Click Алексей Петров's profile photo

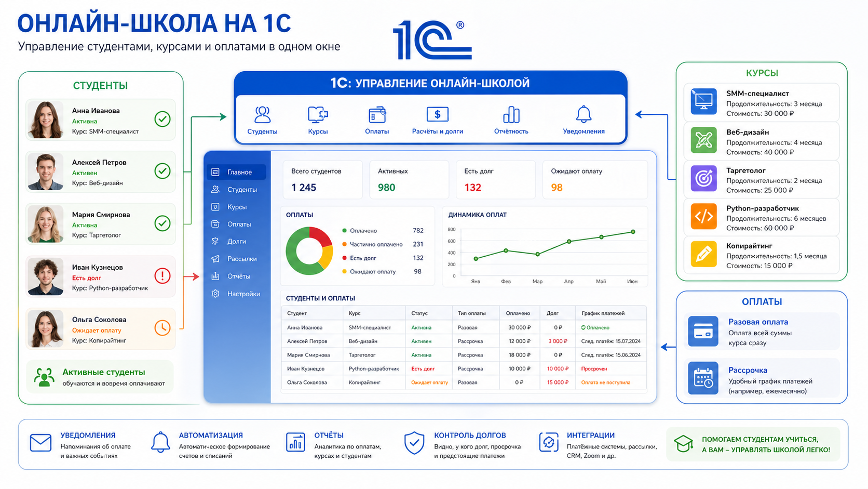click(x=46, y=171)
